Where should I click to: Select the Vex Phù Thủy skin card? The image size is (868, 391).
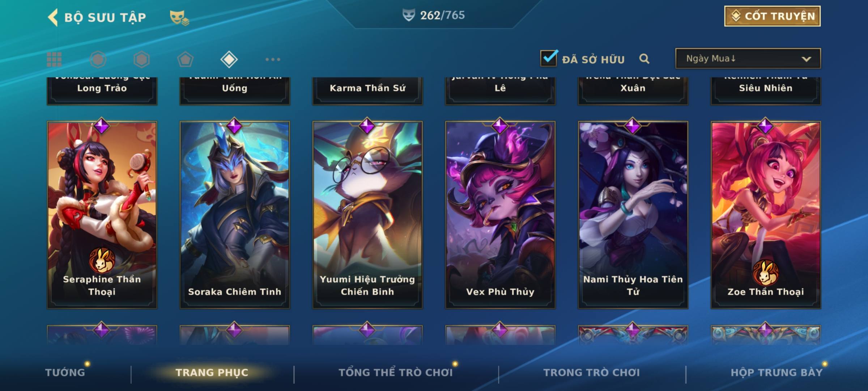pyautogui.click(x=500, y=215)
